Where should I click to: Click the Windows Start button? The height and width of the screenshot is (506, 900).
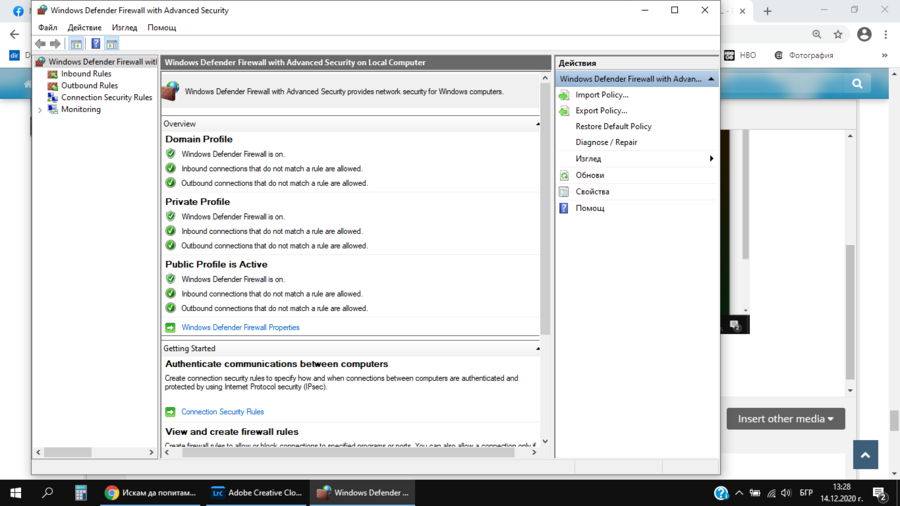click(15, 493)
